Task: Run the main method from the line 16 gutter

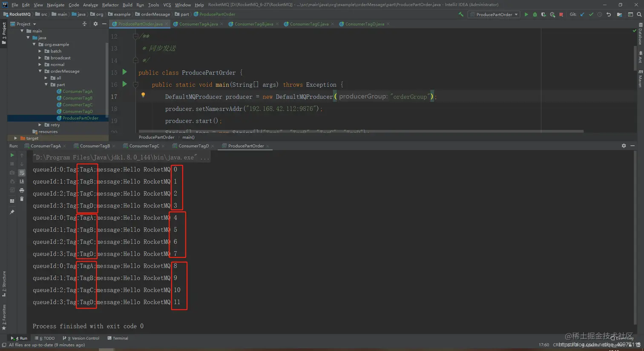Action: click(125, 84)
